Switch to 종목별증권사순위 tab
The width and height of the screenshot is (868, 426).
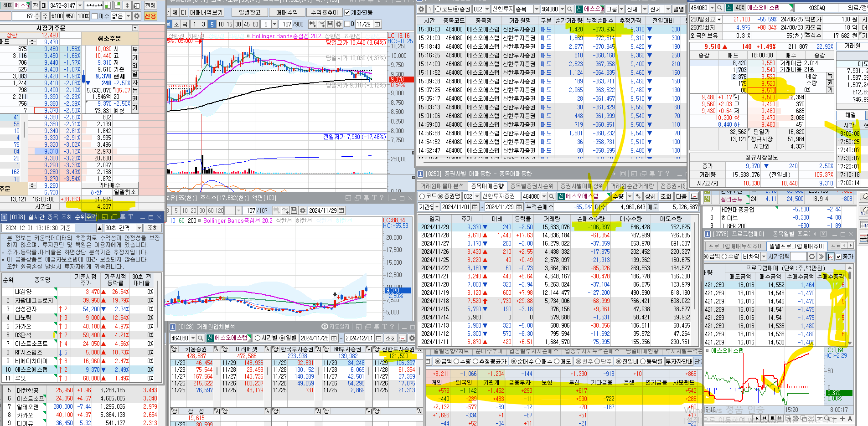coord(532,186)
